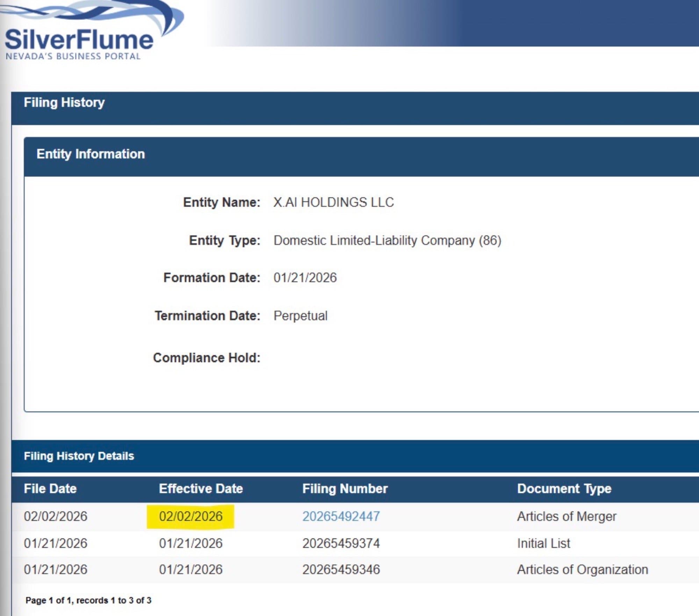Click the Filing Number column header
The width and height of the screenshot is (699, 616).
coord(345,488)
